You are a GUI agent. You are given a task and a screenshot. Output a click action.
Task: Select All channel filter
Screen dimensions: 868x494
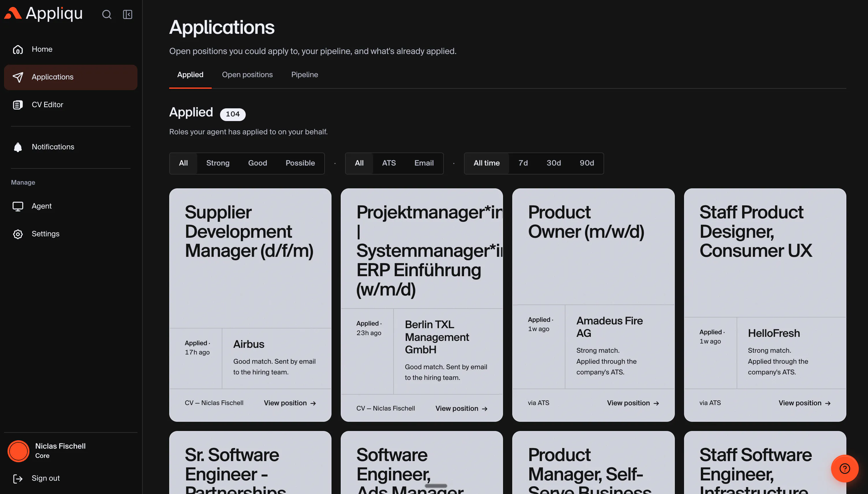pyautogui.click(x=359, y=163)
